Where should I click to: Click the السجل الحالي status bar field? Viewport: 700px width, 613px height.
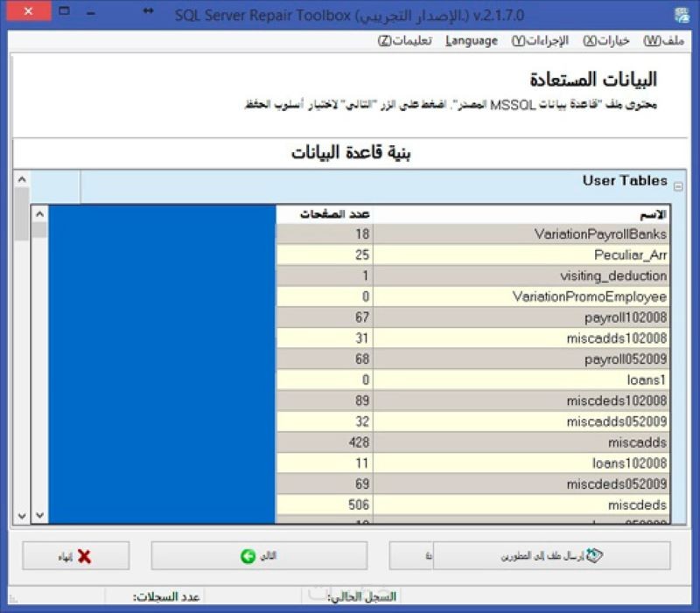tap(361, 597)
